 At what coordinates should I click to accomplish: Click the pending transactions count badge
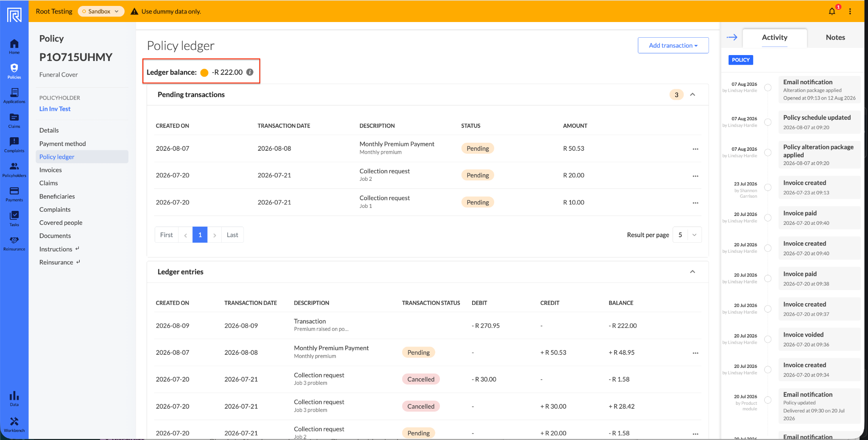pyautogui.click(x=676, y=94)
